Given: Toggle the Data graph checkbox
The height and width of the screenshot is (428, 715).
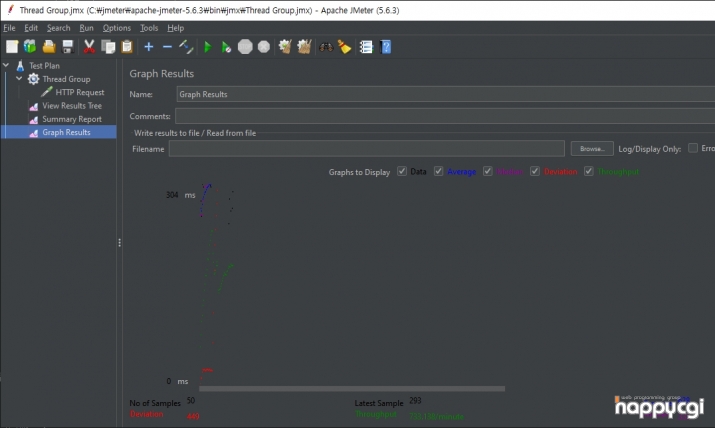Looking at the screenshot, I should pos(402,171).
